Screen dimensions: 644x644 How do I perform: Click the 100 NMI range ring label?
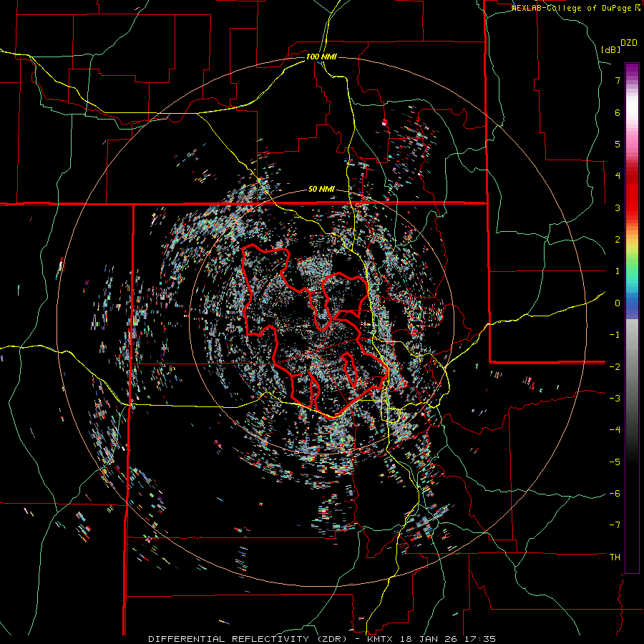(321, 57)
